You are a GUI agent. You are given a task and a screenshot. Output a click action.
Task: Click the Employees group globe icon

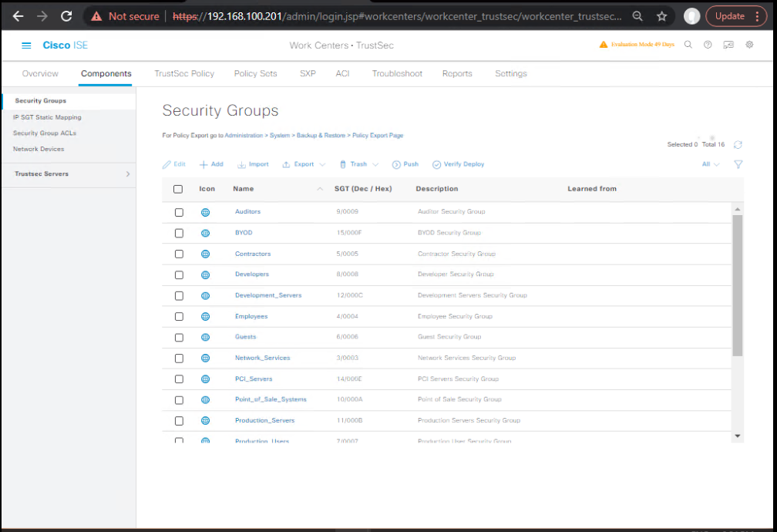coord(205,316)
